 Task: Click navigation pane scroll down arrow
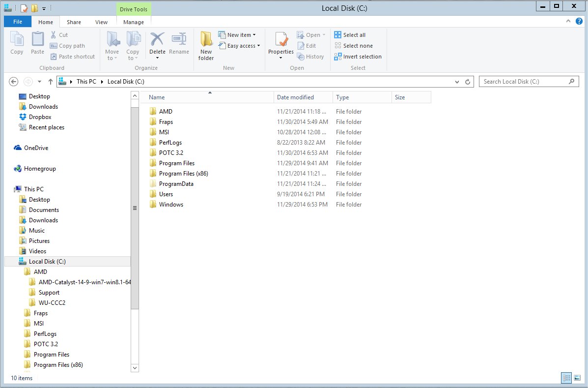click(135, 368)
